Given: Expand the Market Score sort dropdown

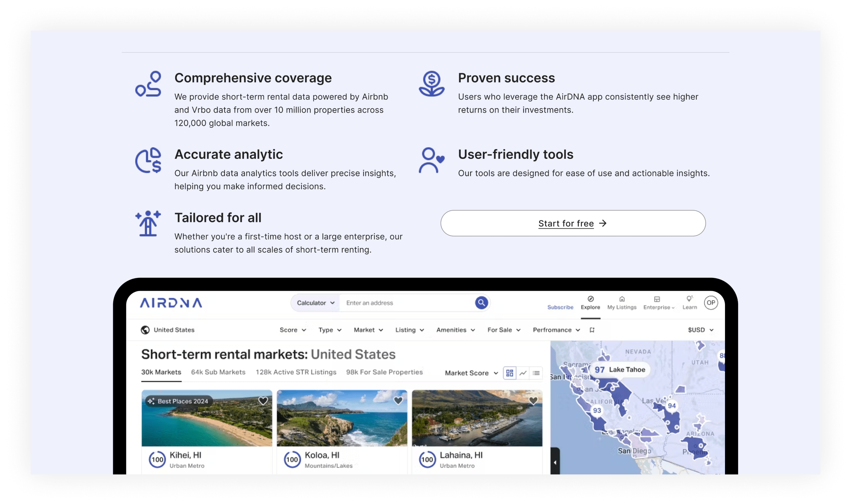Looking at the screenshot, I should coord(471,373).
